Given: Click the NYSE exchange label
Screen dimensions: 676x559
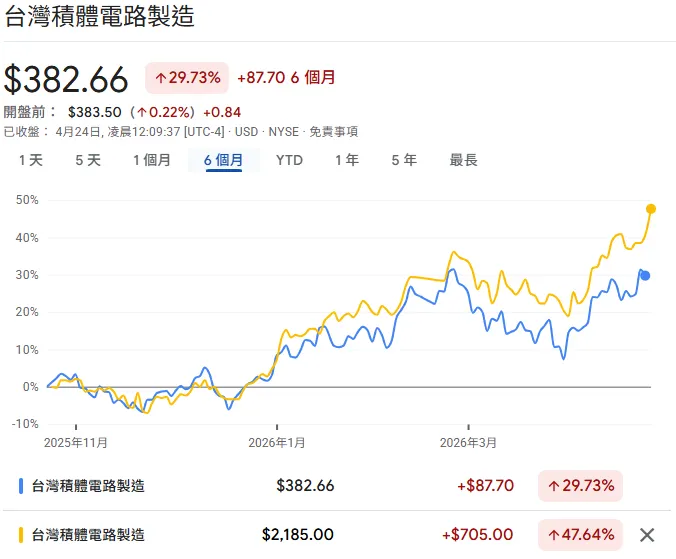Looking at the screenshot, I should tap(284, 132).
